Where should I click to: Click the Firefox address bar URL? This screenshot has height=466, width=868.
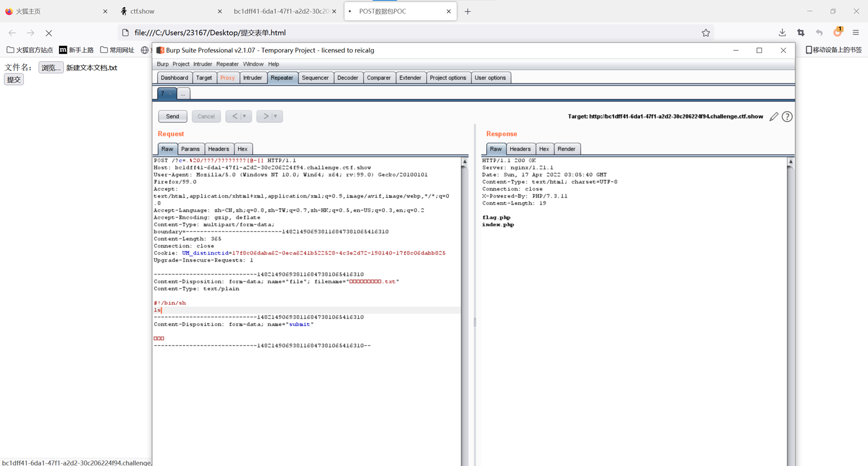click(x=210, y=33)
